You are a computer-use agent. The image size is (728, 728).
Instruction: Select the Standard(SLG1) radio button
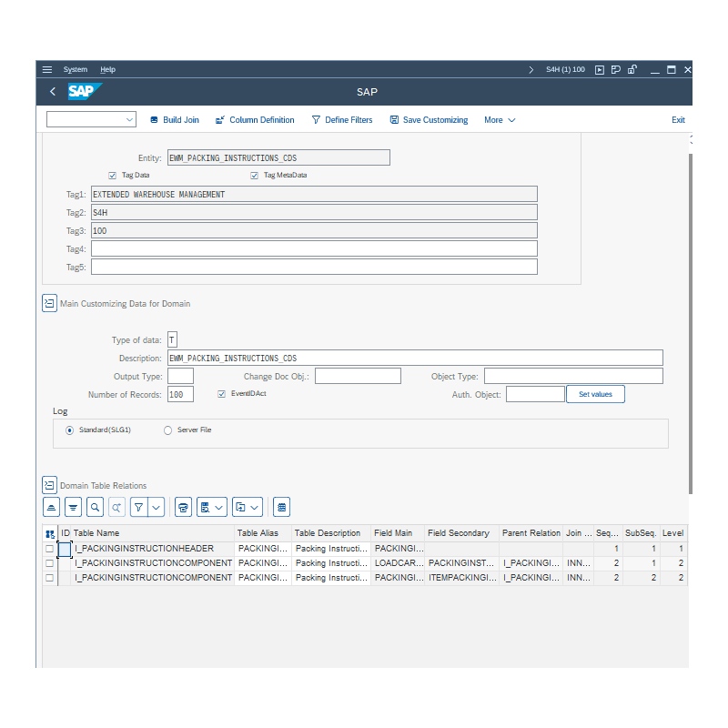70,430
